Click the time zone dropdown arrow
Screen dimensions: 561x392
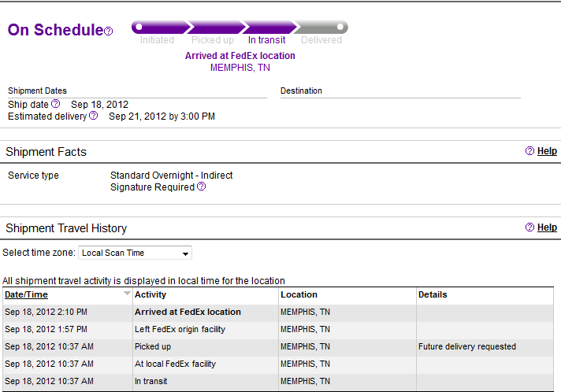[185, 253]
